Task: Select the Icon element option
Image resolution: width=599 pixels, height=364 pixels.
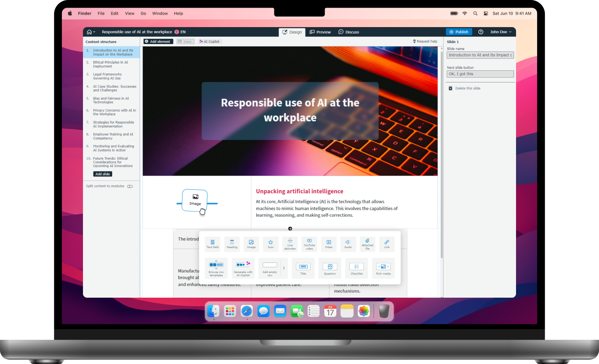Action: (x=271, y=244)
